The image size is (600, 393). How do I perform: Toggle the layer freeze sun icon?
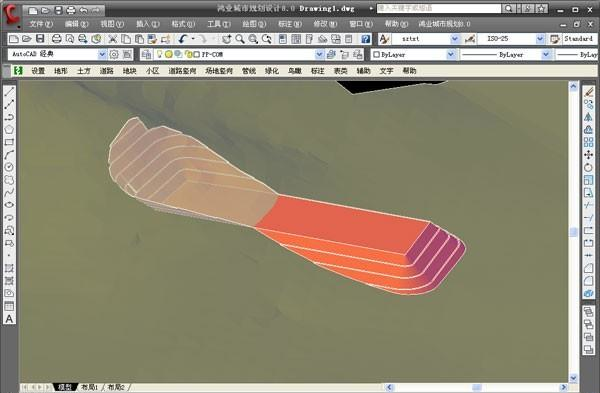point(169,54)
